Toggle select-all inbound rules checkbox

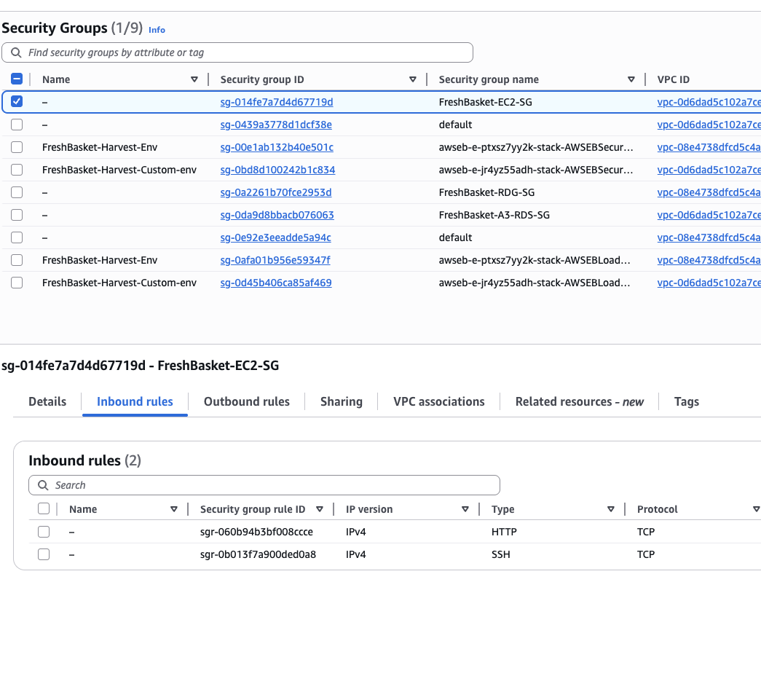click(44, 508)
